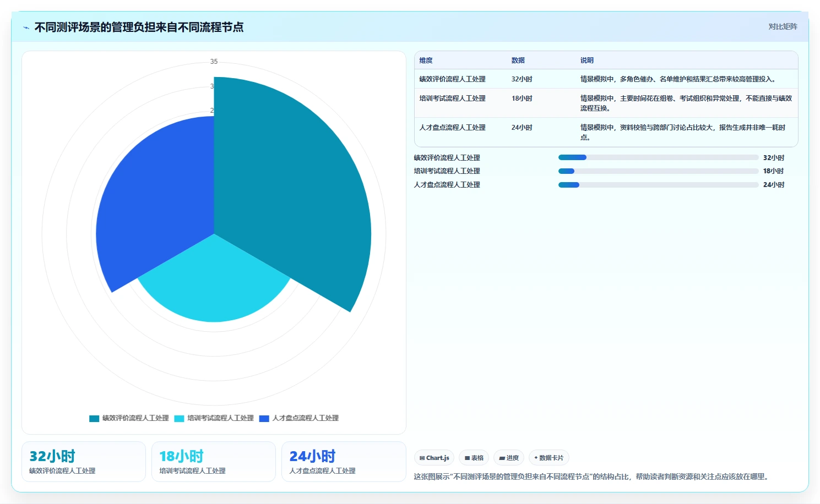Select table cell 人才盘点流程人工处理
Screen dimensions: 820x504
pyautogui.click(x=452, y=128)
